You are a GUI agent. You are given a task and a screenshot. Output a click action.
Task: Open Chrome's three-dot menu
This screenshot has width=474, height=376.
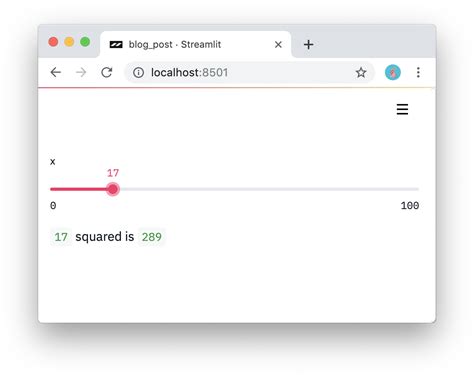[x=418, y=72]
